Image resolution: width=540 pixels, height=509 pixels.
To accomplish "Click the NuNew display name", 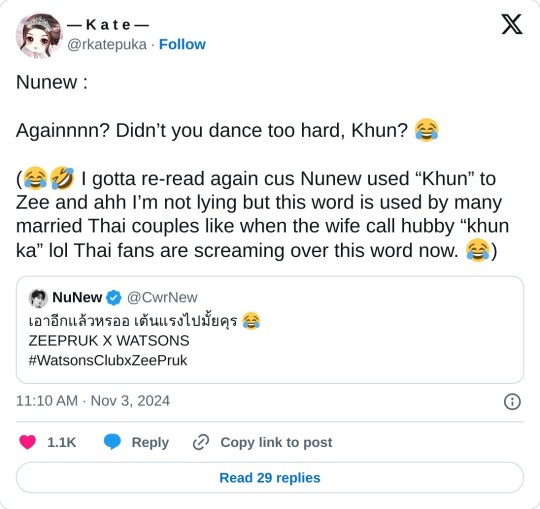I will [77, 298].
